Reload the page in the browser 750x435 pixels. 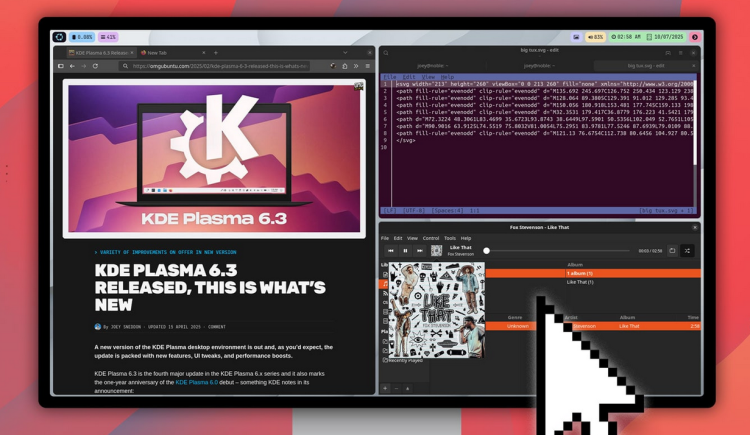pos(95,66)
